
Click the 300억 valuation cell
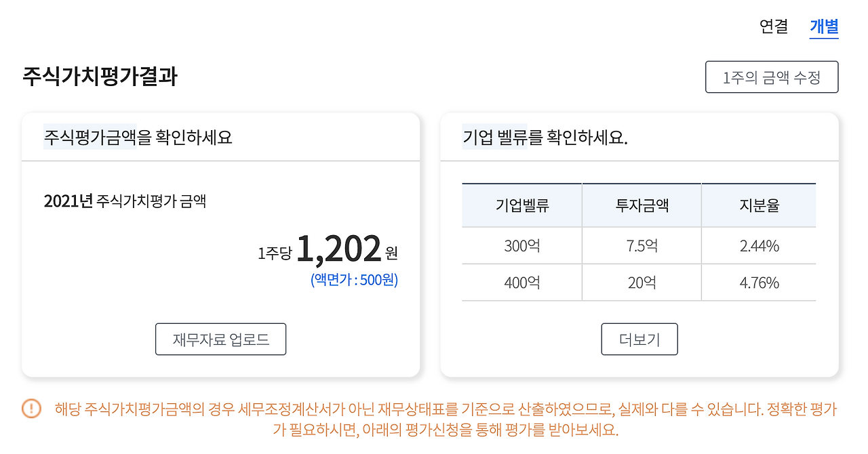[521, 245]
